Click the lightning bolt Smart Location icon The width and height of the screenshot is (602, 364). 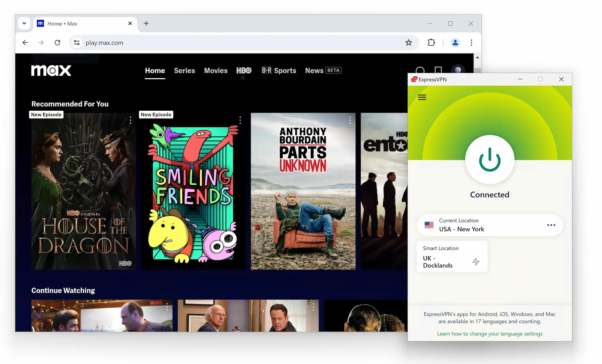(476, 261)
